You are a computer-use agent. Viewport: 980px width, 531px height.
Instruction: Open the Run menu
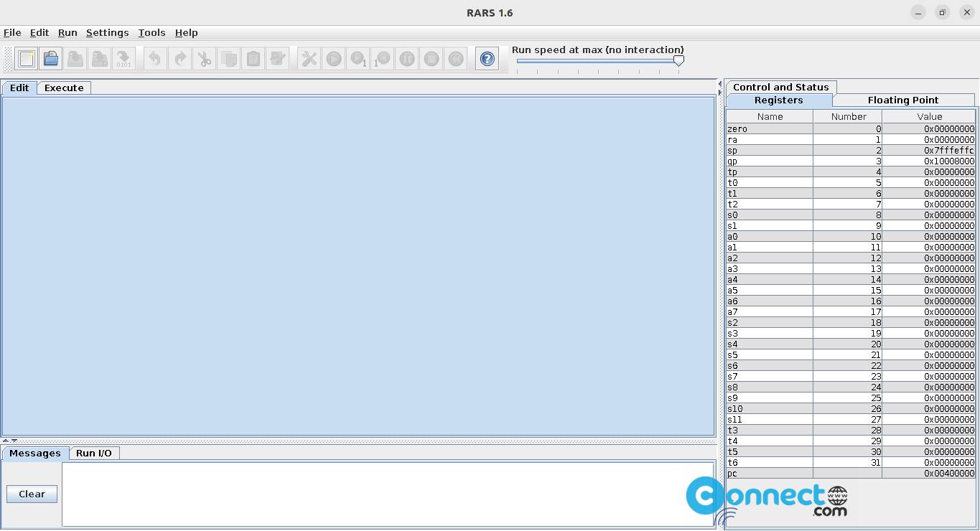(x=67, y=32)
